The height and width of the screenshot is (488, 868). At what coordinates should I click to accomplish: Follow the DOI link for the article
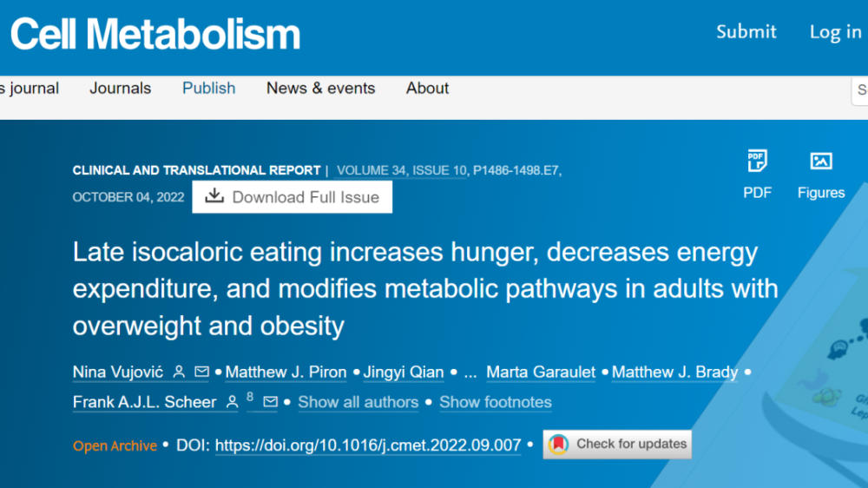point(368,445)
